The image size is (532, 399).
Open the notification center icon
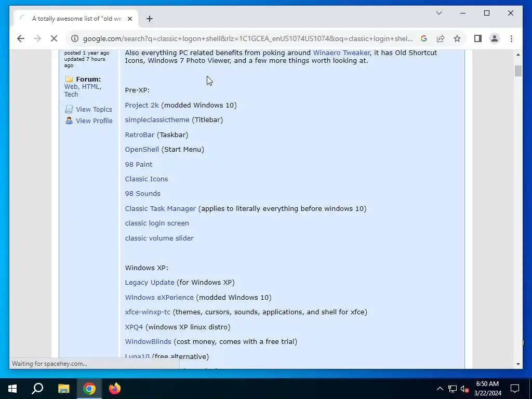pyautogui.click(x=515, y=389)
